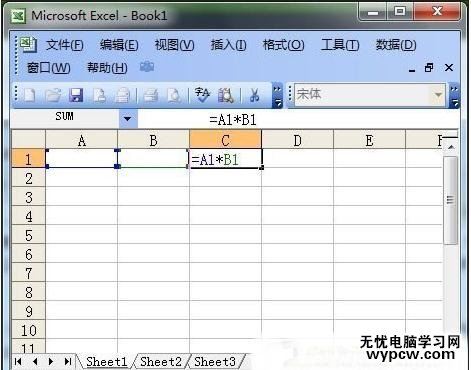Go to last sheet navigation arrow
Screen dimensions: 471x370
click(x=68, y=361)
